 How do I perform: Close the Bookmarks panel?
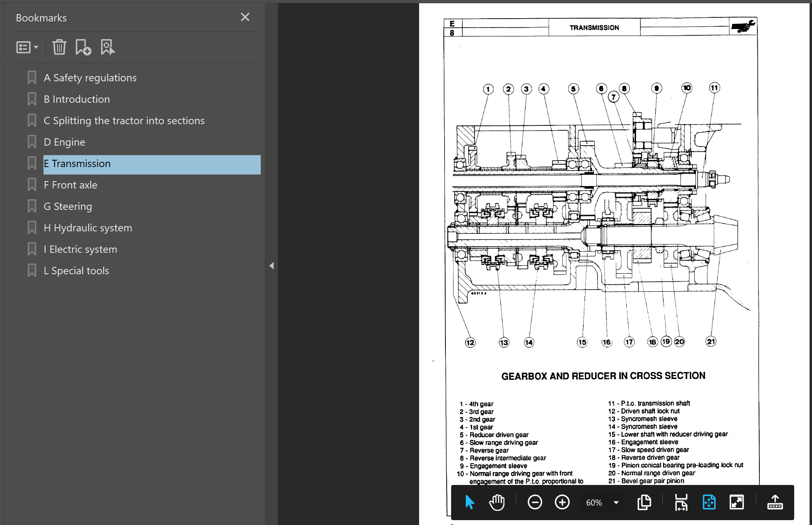point(245,17)
